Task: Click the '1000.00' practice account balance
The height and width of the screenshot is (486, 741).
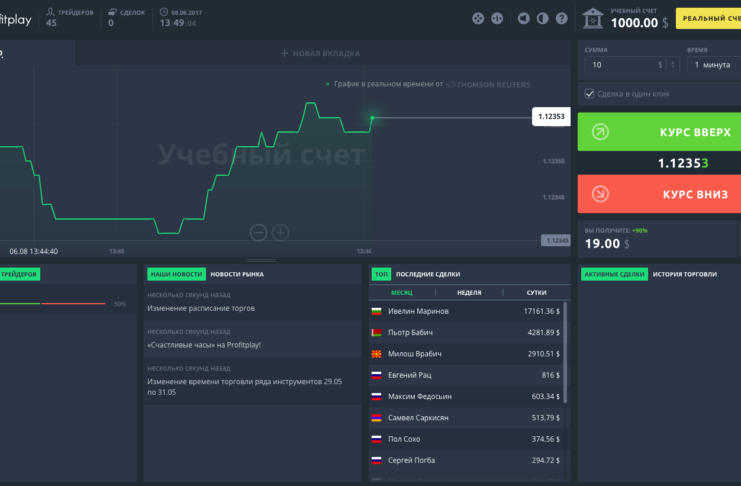Action: (x=634, y=23)
